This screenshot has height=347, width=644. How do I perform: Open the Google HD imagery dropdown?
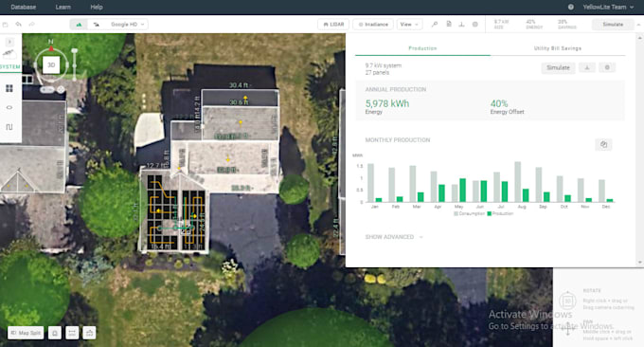point(127,25)
